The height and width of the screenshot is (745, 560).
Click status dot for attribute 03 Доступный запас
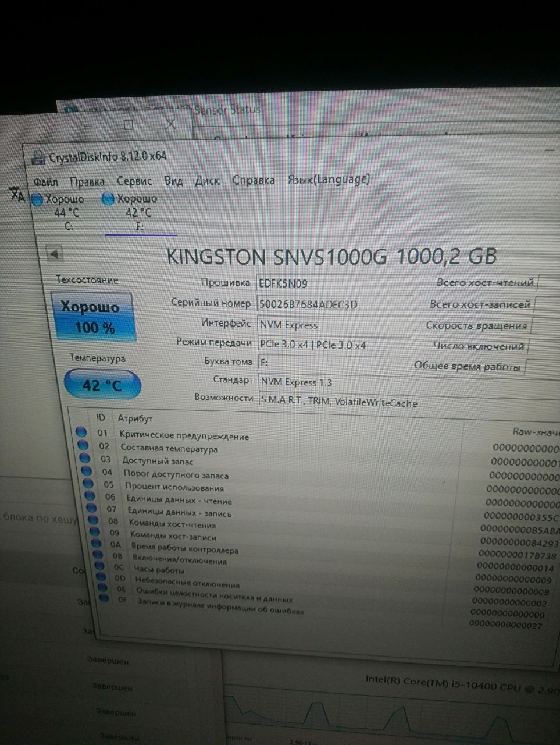click(85, 458)
